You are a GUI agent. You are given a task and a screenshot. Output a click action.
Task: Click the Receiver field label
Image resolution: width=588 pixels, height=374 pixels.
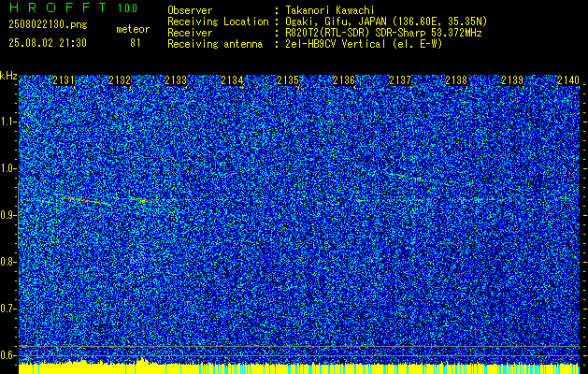coord(190,33)
